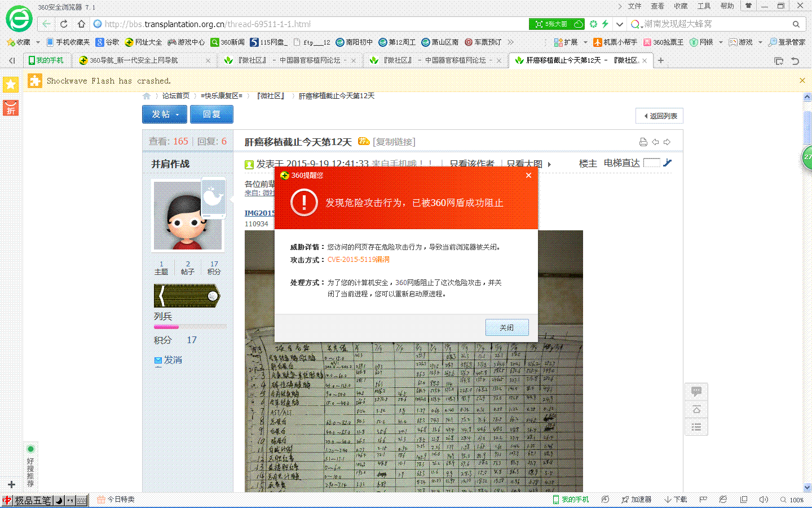Open the 游戏 toolbar dropdown arrow

click(760, 42)
